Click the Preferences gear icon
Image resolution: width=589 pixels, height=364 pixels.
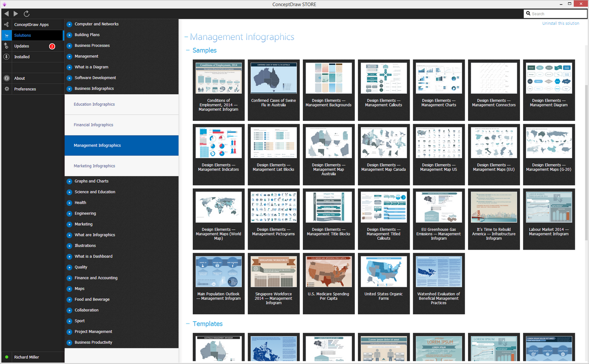click(6, 89)
